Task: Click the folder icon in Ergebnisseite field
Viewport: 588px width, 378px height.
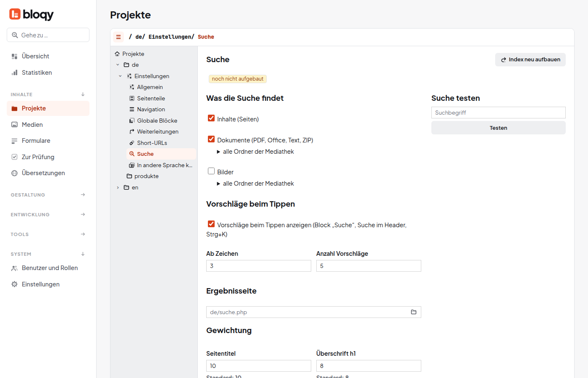Action: [414, 312]
